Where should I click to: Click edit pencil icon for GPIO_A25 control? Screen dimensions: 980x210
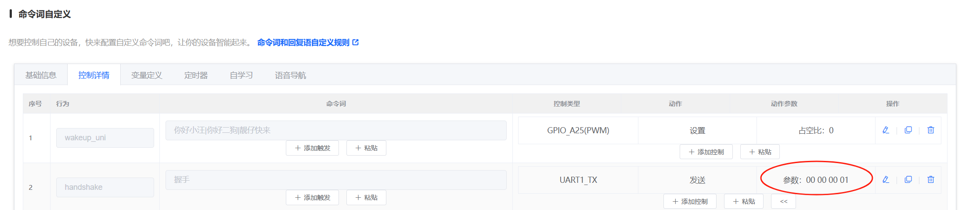pos(886,130)
